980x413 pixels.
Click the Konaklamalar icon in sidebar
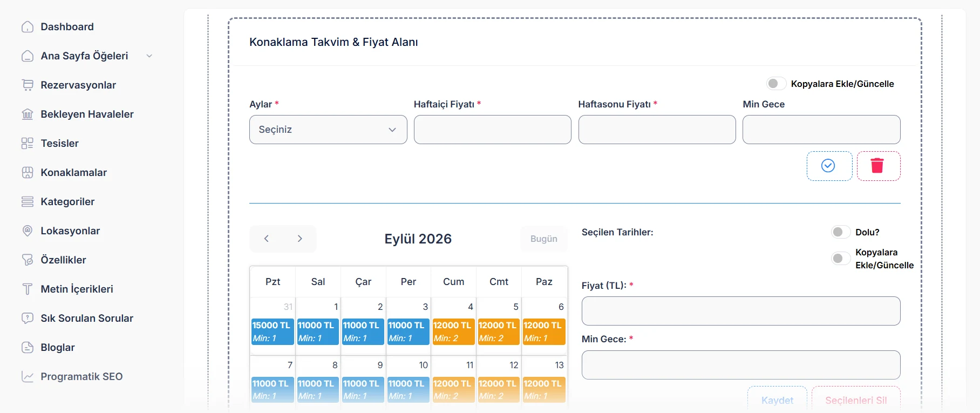click(x=28, y=173)
